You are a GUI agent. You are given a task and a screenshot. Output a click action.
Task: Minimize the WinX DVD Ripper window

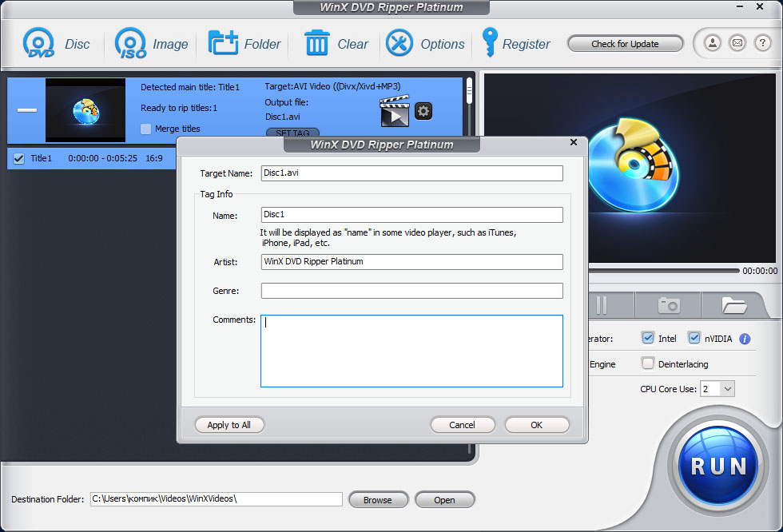pos(740,6)
